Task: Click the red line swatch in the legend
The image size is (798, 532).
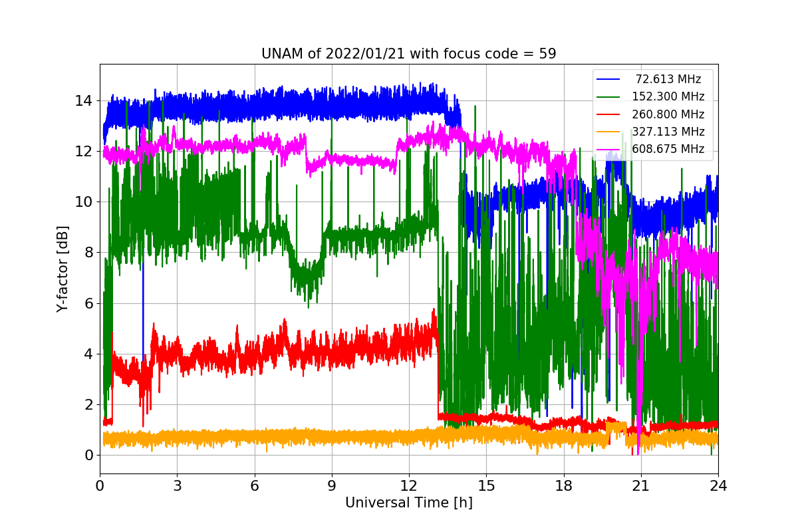Action: point(608,114)
